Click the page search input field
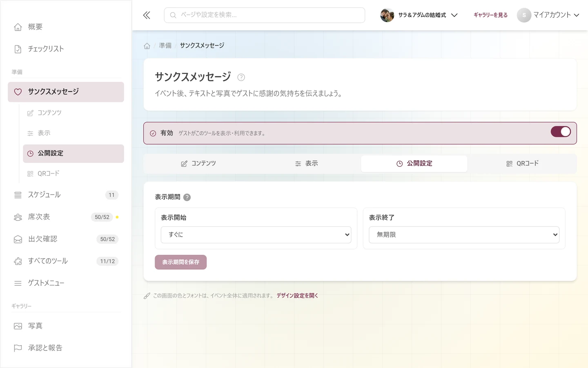Viewport: 588px width, 368px height. [265, 15]
